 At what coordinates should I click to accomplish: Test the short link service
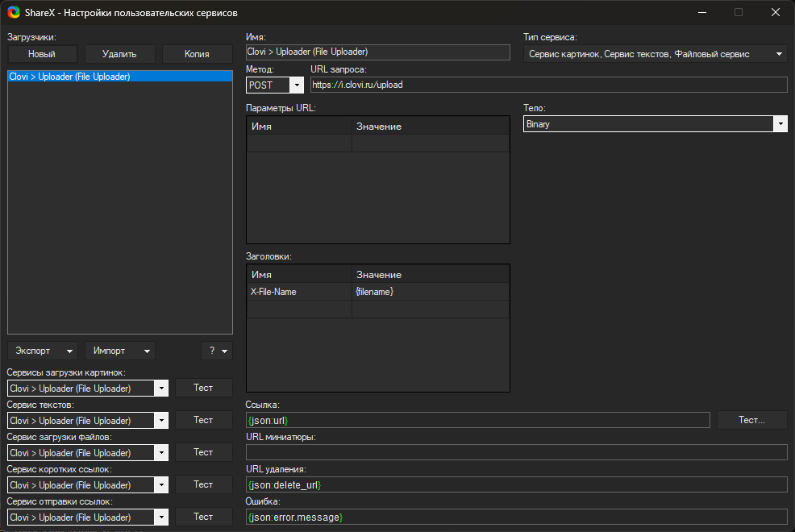coord(203,484)
